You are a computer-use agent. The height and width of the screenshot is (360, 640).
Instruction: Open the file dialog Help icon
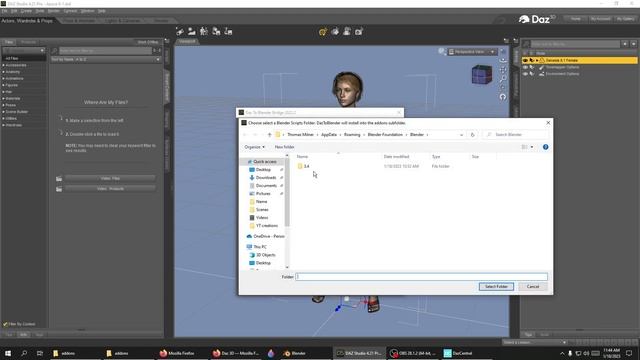click(x=545, y=147)
